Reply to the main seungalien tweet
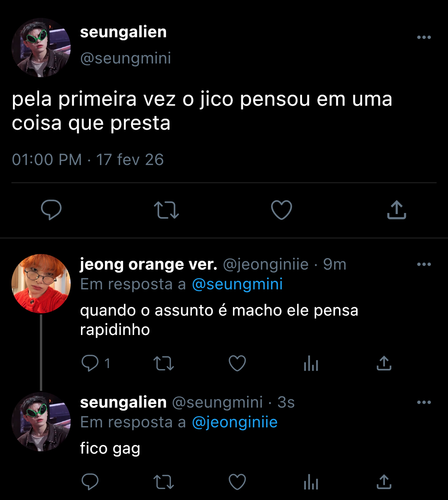Image resolution: width=448 pixels, height=500 pixels. coord(51,210)
